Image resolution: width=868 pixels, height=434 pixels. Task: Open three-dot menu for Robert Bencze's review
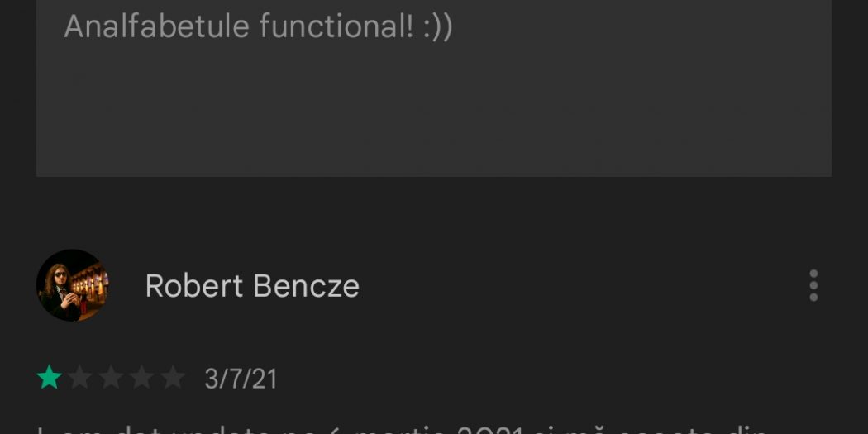[813, 286]
